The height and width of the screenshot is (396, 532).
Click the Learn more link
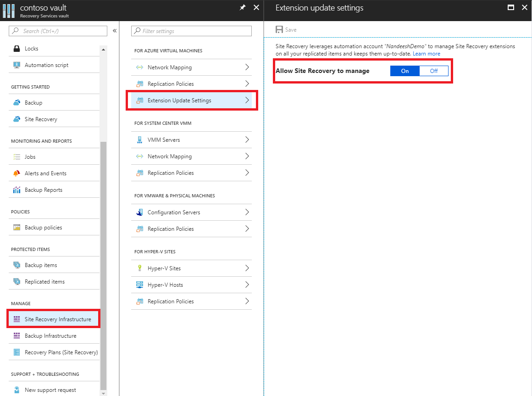[x=427, y=53]
